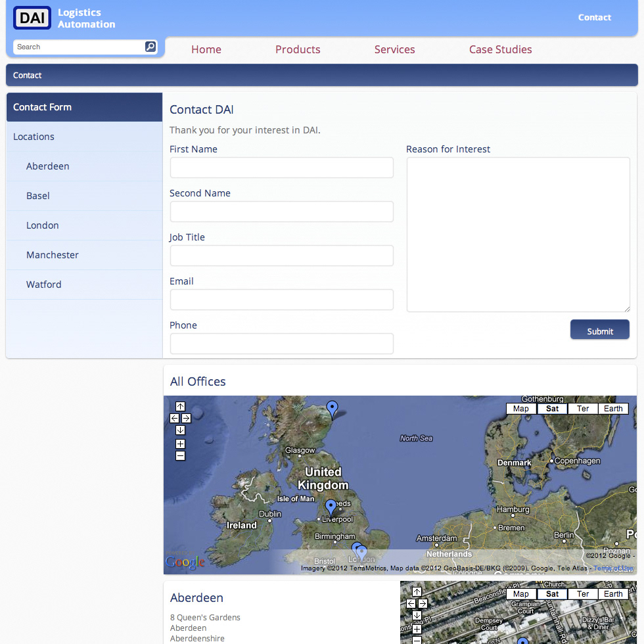The width and height of the screenshot is (644, 644).
Task: Pan the All Offices map down
Action: [181, 430]
